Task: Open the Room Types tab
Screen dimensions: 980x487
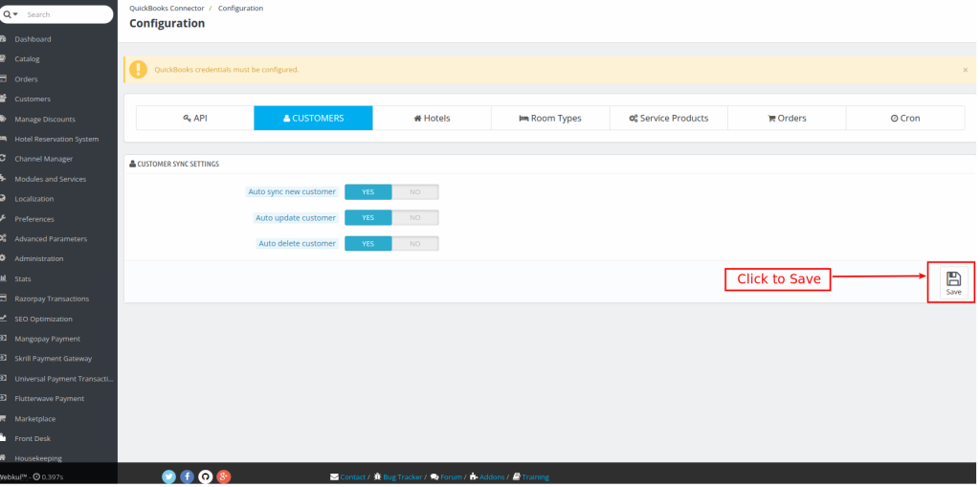Action: tap(550, 118)
